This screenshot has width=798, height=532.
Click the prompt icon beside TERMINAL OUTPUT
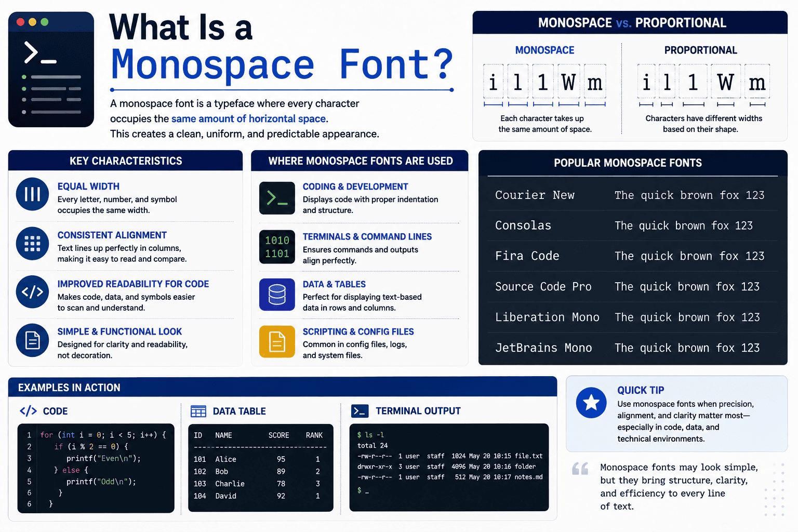360,411
